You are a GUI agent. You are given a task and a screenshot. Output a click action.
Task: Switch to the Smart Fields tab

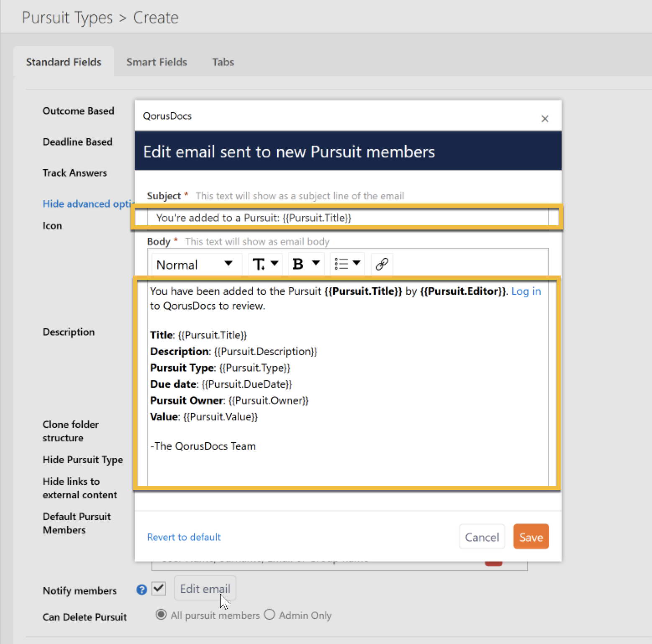[x=157, y=62]
